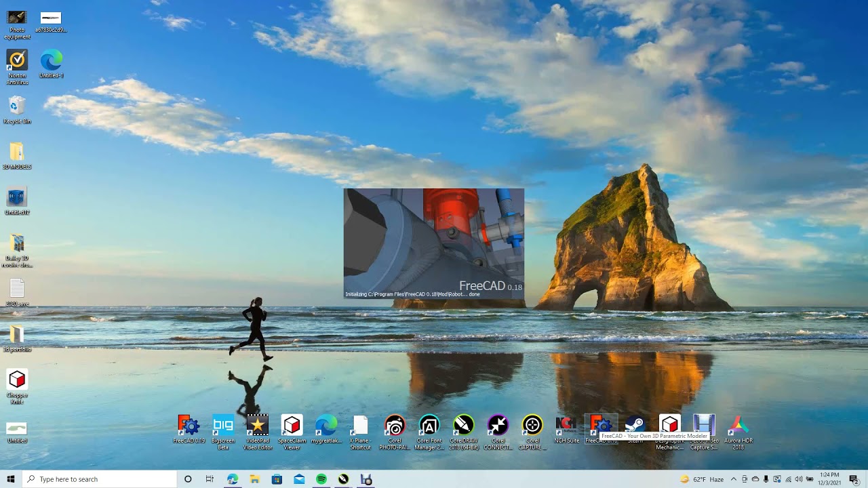Screen dimensions: 868x488
Task: Click the FreeCAD 0.18 splash screen
Action: tap(434, 243)
